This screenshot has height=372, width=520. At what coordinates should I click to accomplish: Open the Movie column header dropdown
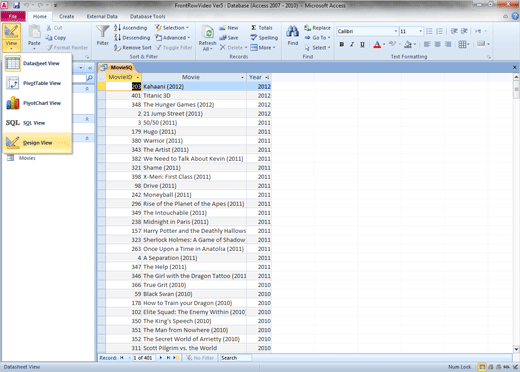coord(242,77)
